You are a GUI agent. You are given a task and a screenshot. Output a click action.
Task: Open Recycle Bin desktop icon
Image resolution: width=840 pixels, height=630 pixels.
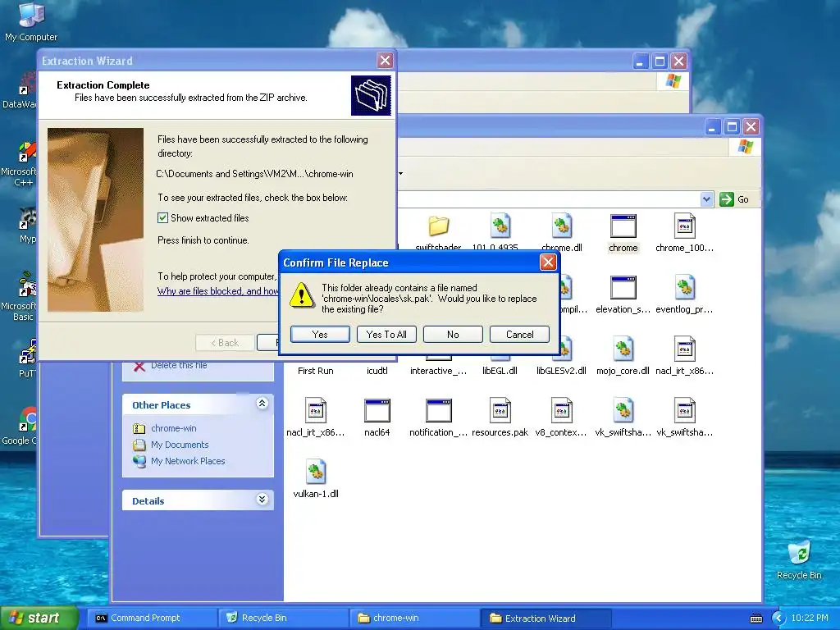tap(799, 560)
